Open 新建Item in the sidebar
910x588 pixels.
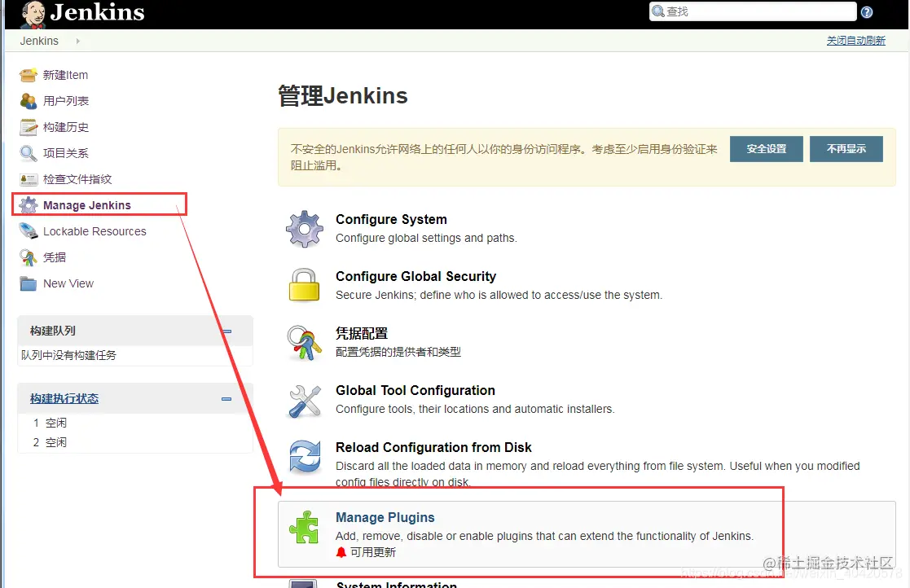65,76
